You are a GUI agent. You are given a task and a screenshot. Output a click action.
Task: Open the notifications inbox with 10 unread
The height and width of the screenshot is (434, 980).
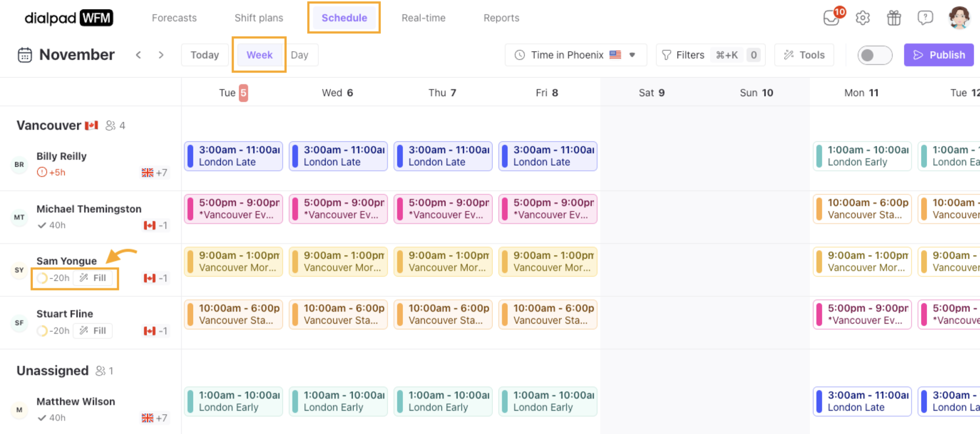[832, 17]
